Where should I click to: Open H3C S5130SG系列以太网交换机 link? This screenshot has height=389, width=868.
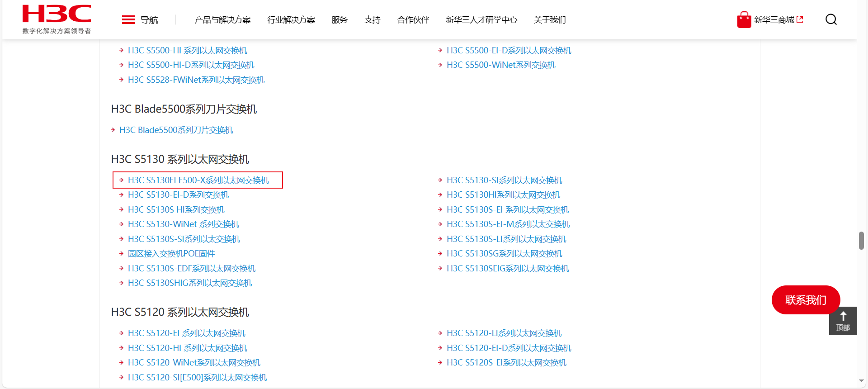tap(505, 254)
